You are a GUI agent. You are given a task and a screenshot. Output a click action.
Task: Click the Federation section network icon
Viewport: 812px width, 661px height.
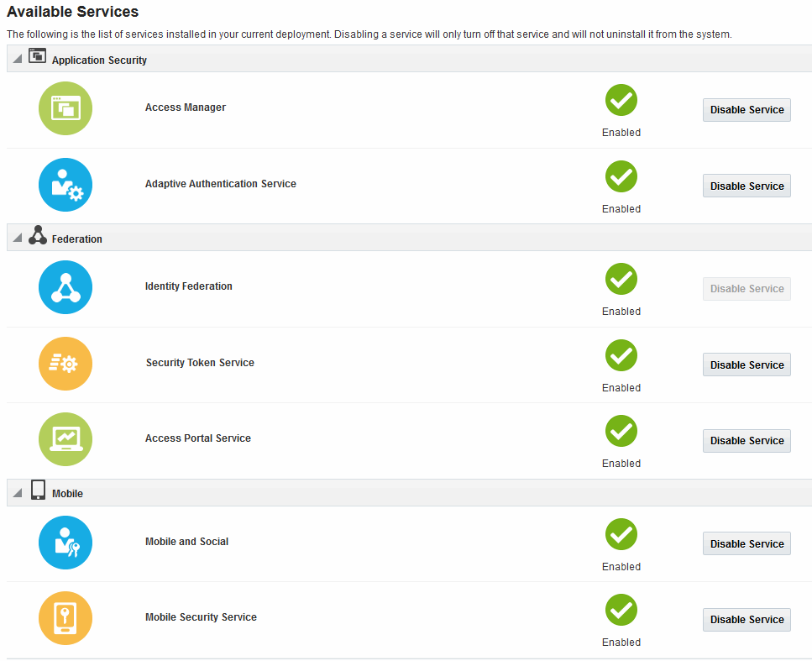[38, 234]
